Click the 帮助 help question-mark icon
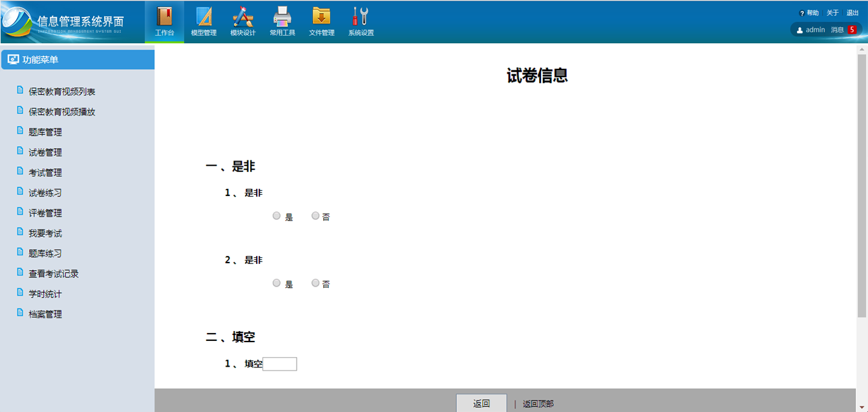 (x=802, y=13)
